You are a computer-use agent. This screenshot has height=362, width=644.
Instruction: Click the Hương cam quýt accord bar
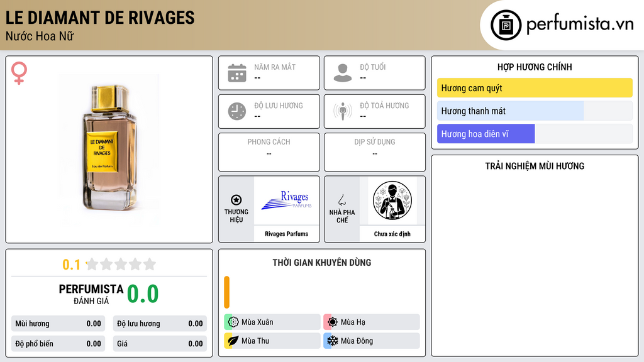point(535,88)
